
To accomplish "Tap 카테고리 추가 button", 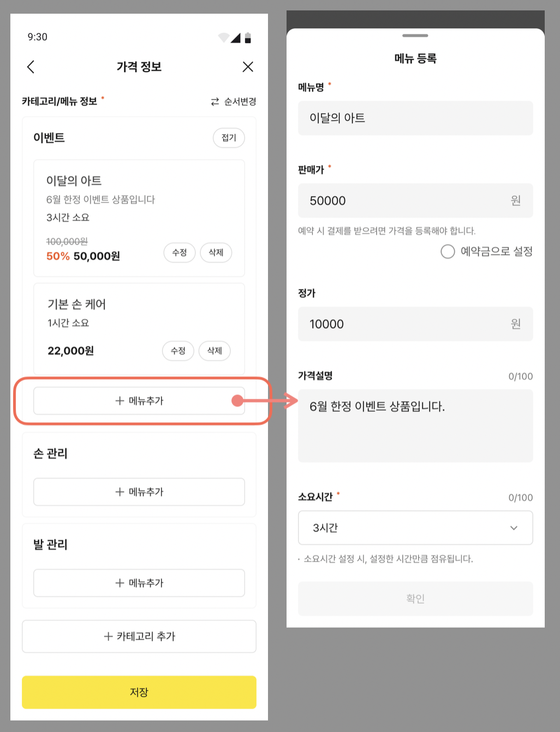I will pyautogui.click(x=139, y=636).
